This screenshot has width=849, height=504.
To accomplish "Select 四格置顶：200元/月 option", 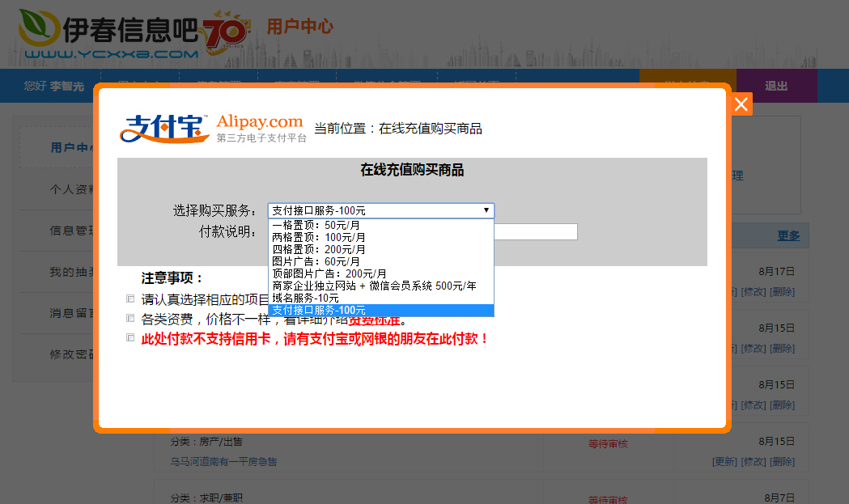I will tap(318, 249).
